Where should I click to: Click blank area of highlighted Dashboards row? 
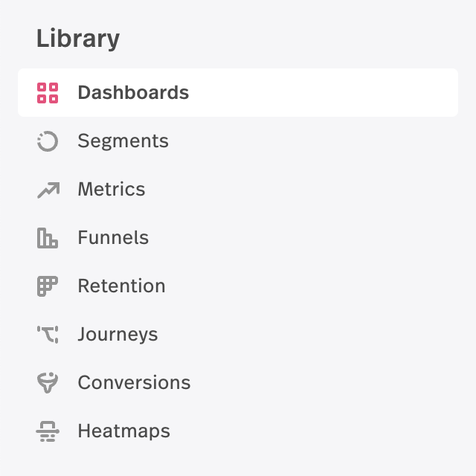pyautogui.click(x=322, y=92)
